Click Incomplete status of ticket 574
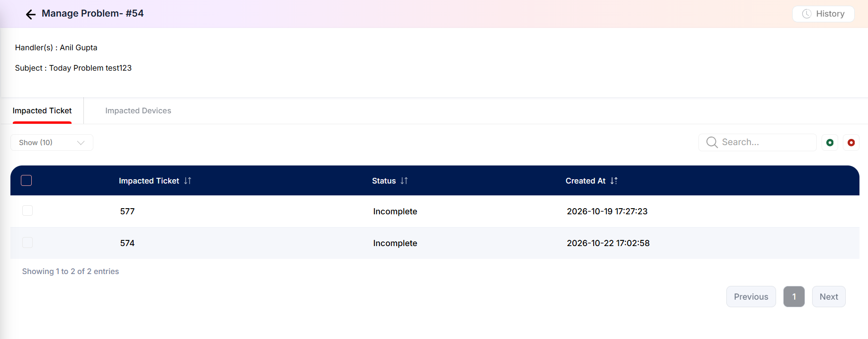The image size is (868, 339). pos(395,243)
